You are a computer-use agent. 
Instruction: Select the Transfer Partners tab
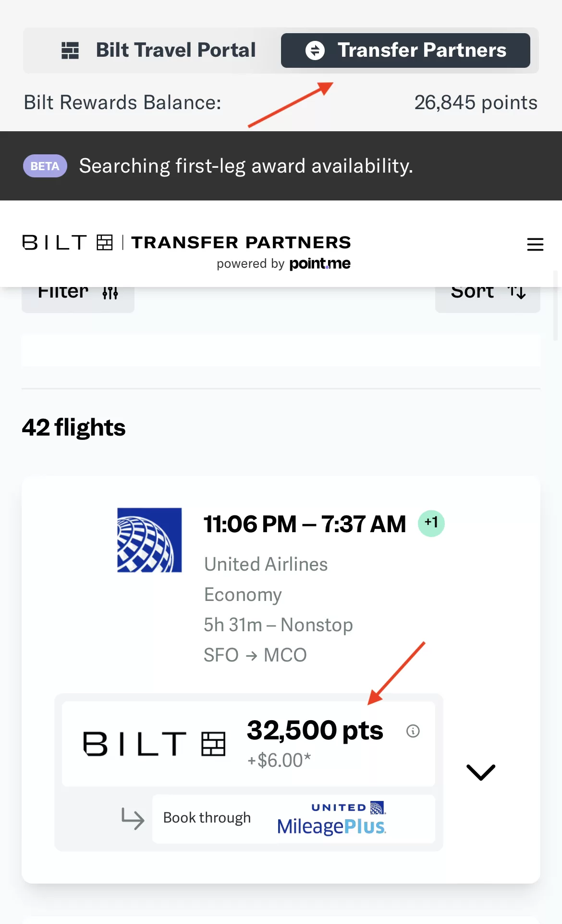[x=405, y=50]
